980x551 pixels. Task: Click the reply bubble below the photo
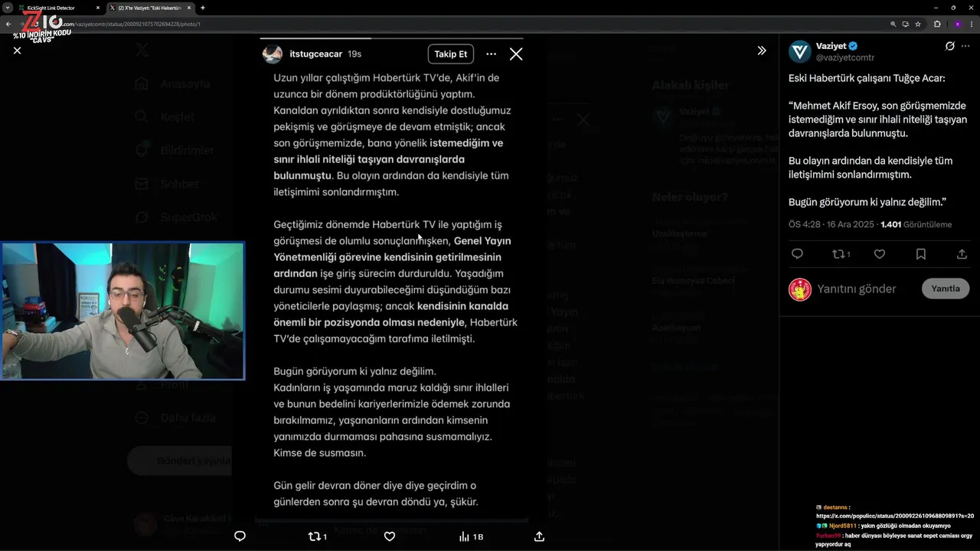click(240, 536)
